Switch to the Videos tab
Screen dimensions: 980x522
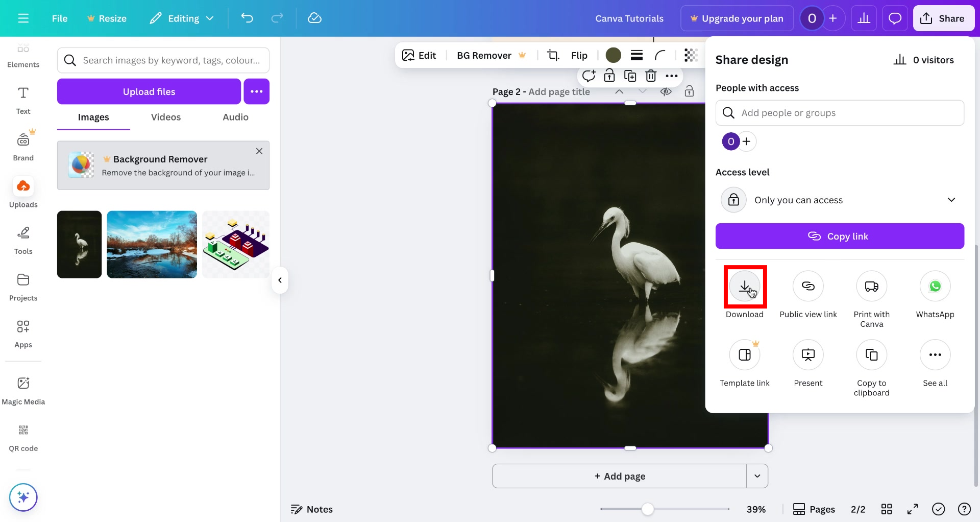pyautogui.click(x=165, y=117)
